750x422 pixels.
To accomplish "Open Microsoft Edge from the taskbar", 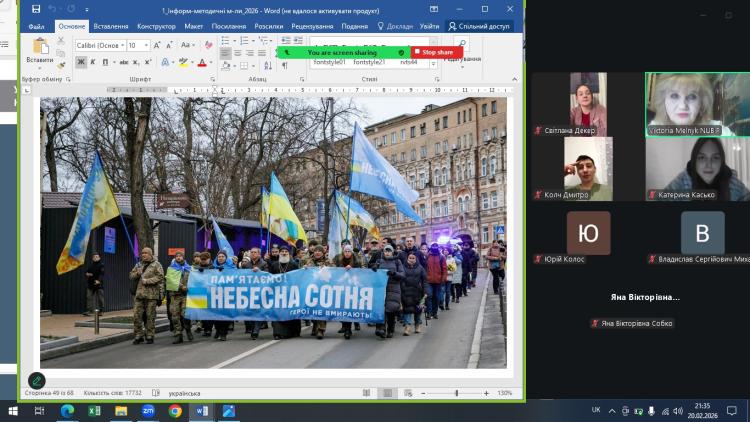I will pyautogui.click(x=67, y=411).
